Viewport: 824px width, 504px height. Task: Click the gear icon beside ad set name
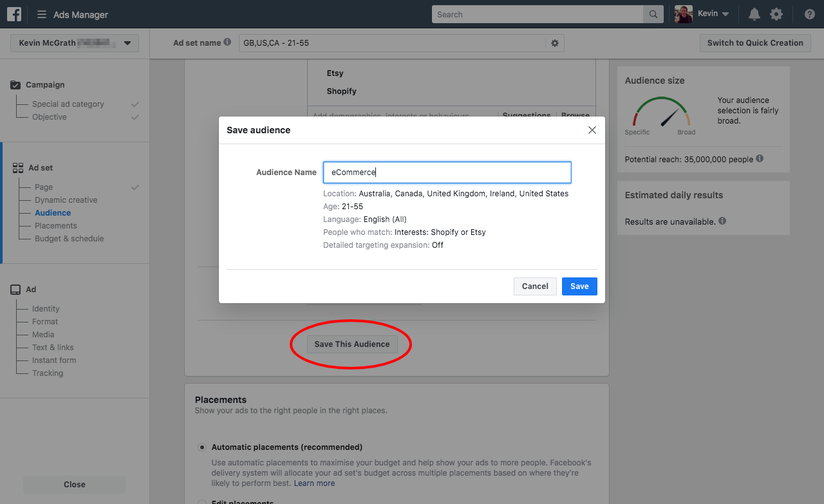click(555, 43)
